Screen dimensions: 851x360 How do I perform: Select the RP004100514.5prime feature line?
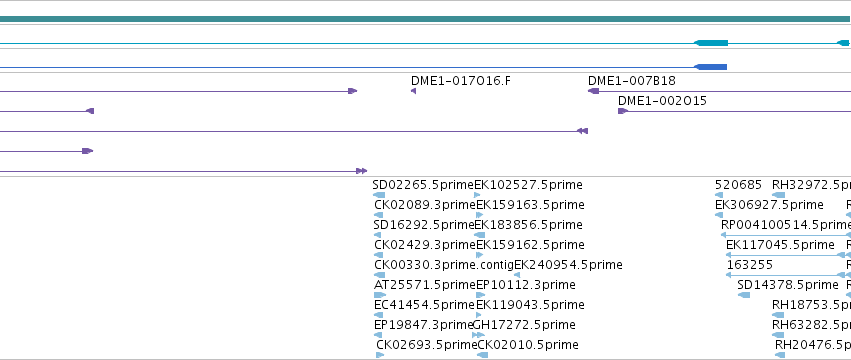[786, 235]
